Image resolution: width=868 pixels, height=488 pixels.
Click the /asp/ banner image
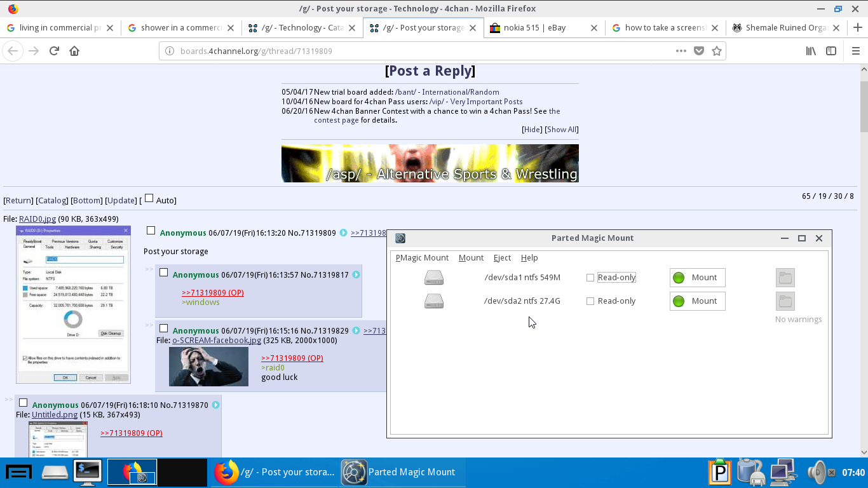430,163
